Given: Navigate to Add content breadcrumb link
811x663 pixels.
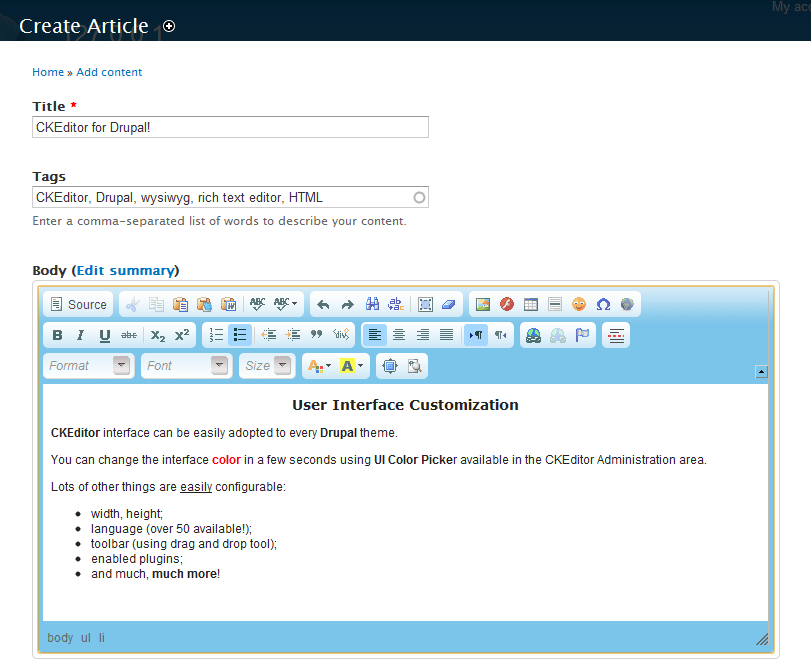Looking at the screenshot, I should pos(109,72).
